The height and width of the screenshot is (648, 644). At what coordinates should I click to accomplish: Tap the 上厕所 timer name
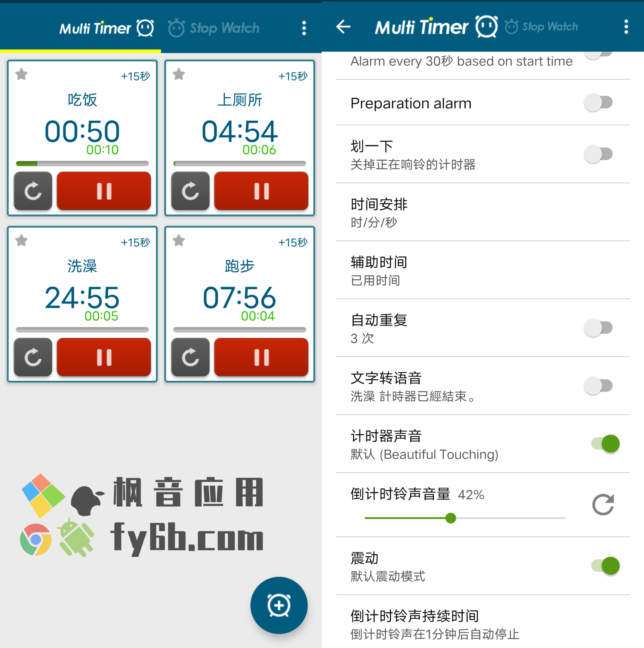[x=240, y=100]
